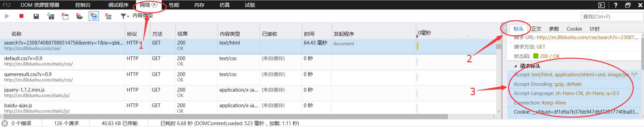Image resolution: width=644 pixels, height=127 pixels.
Task: Clear the session list icon
Action: [x=108, y=16]
